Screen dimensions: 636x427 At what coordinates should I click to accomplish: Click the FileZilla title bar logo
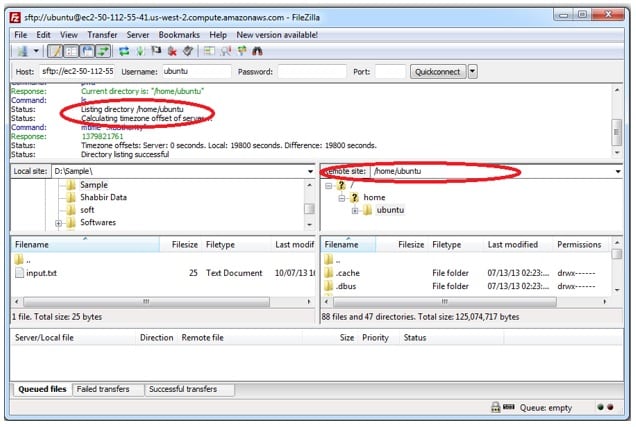[x=15, y=17]
